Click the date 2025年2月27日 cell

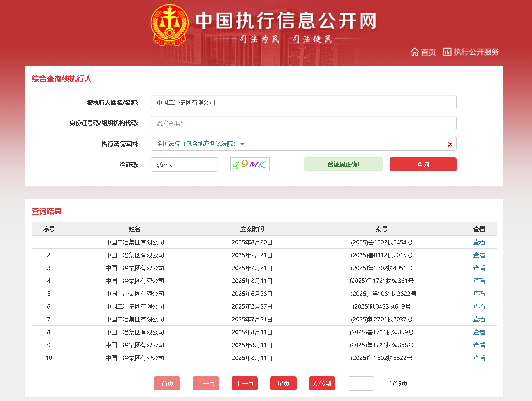pos(252,306)
